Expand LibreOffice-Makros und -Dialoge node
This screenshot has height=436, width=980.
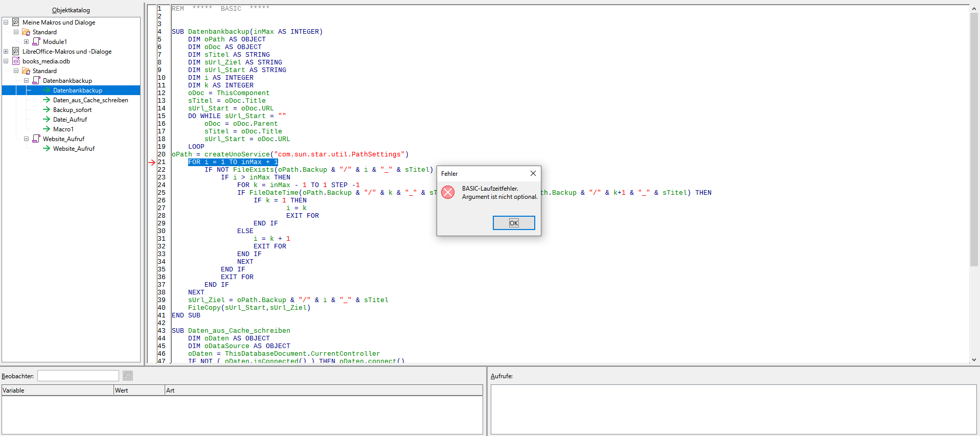[x=6, y=52]
